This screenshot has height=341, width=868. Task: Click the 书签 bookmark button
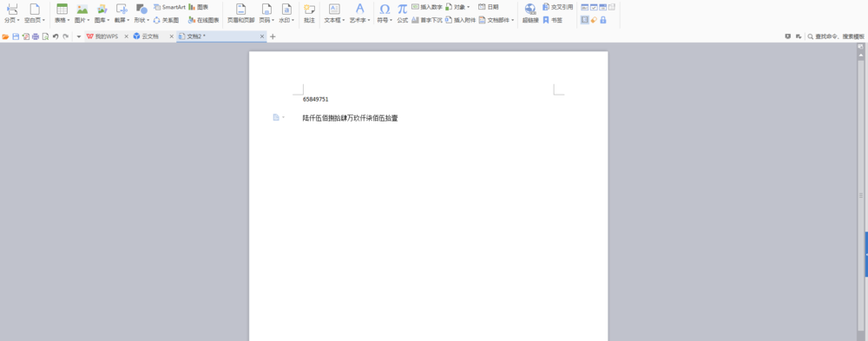552,20
